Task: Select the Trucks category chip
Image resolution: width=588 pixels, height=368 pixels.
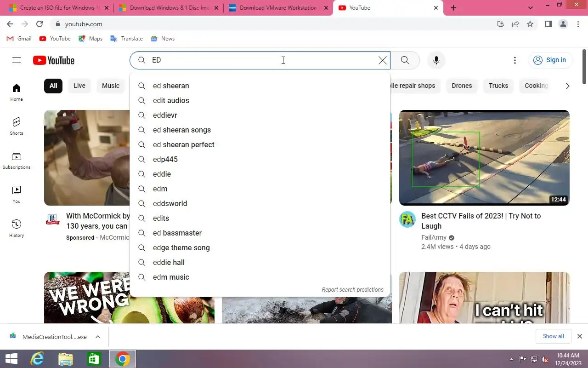Action: point(498,86)
